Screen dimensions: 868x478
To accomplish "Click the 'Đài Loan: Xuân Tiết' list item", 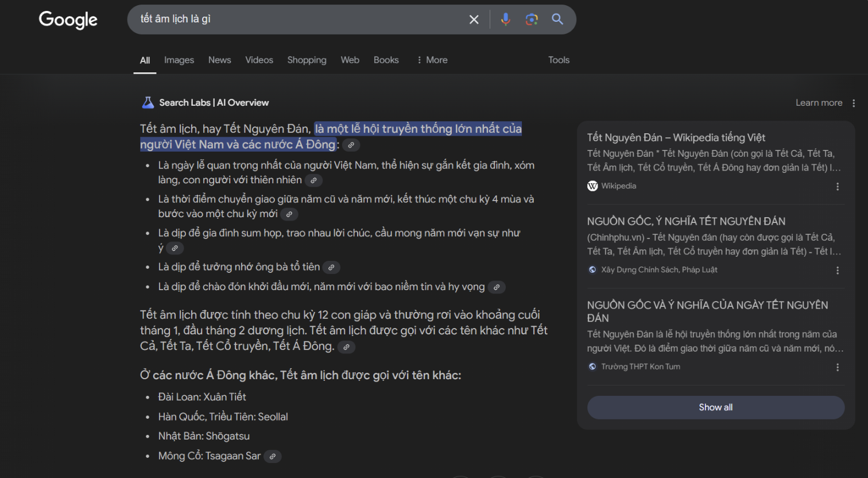I will (202, 397).
